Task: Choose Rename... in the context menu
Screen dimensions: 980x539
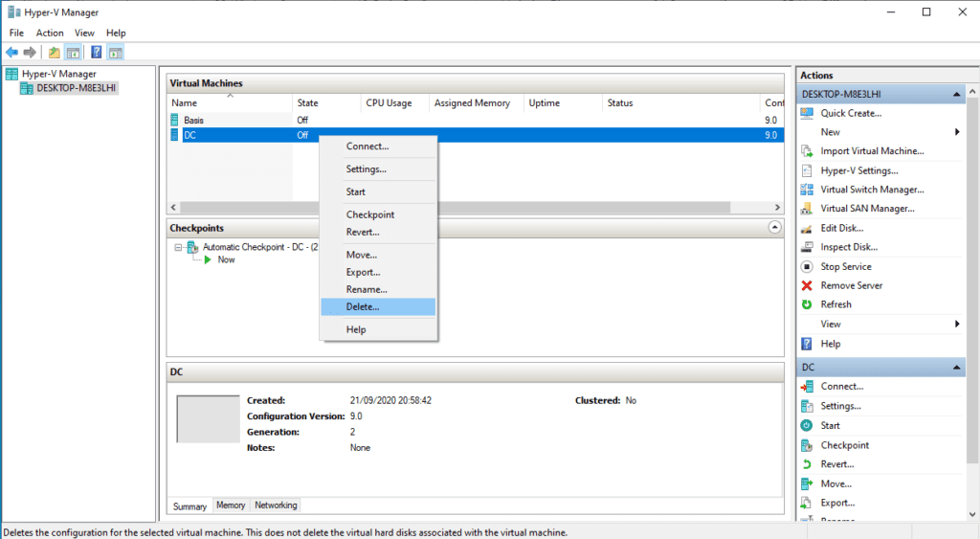Action: pos(378,289)
